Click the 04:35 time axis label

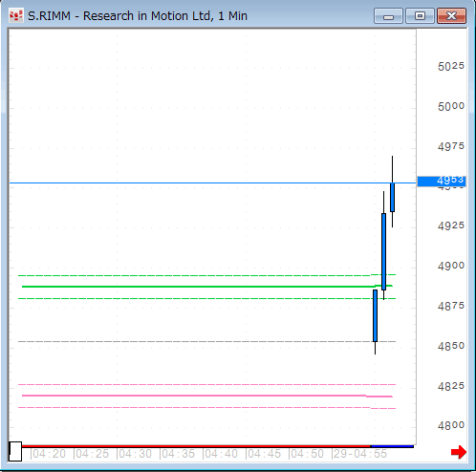coord(177,454)
